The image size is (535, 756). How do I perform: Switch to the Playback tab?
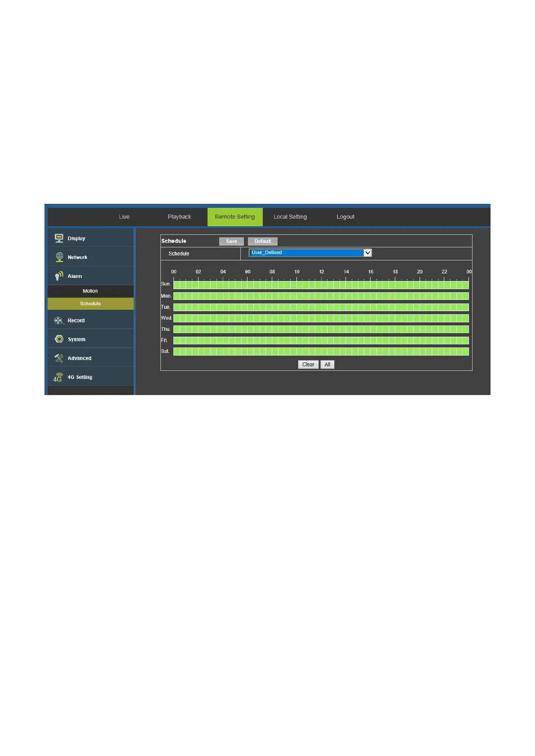point(179,217)
